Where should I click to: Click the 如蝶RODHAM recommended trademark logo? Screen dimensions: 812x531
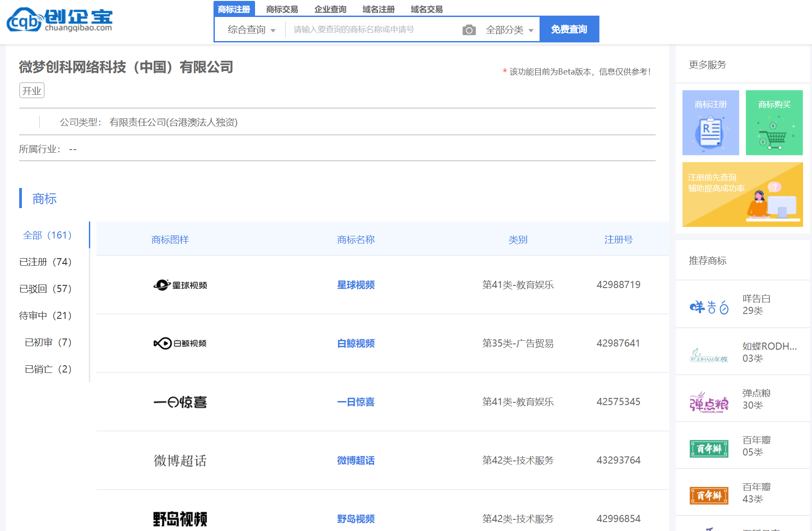pyautogui.click(x=709, y=355)
